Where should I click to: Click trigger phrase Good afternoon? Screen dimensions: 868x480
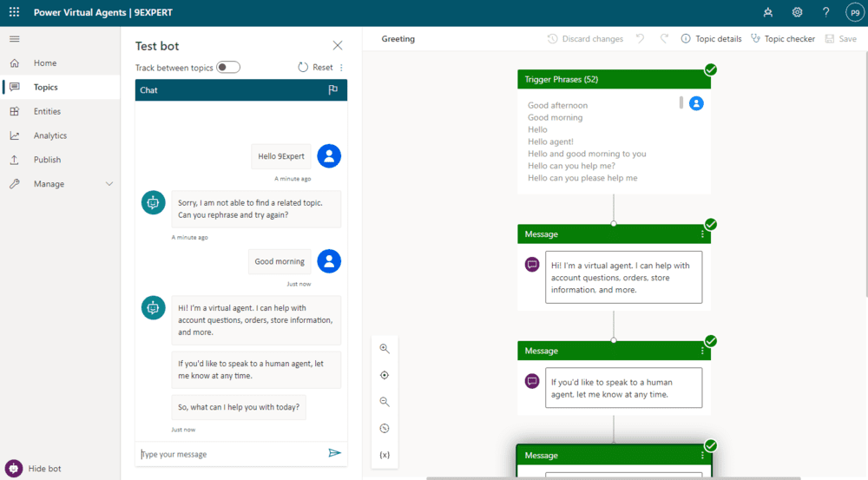pyautogui.click(x=557, y=105)
